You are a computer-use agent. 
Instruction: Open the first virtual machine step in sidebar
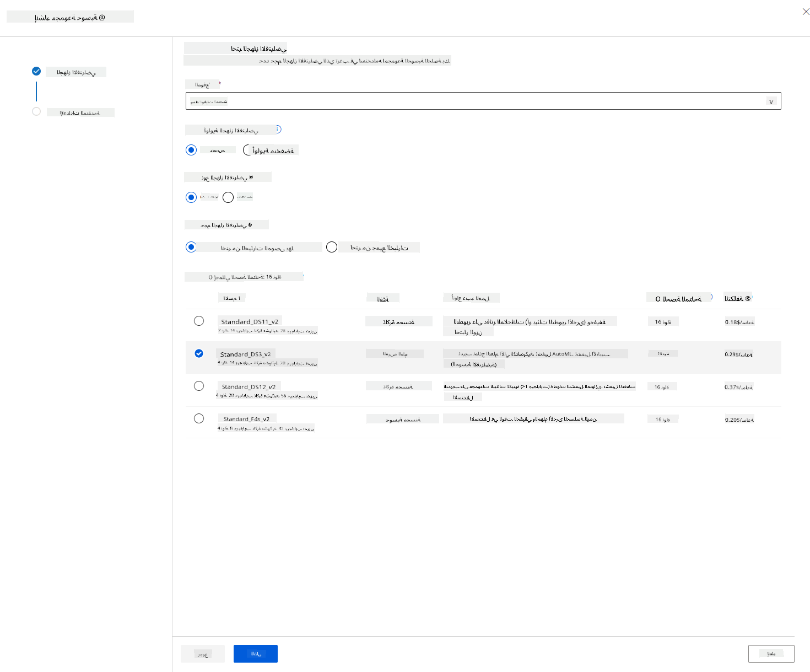76,72
